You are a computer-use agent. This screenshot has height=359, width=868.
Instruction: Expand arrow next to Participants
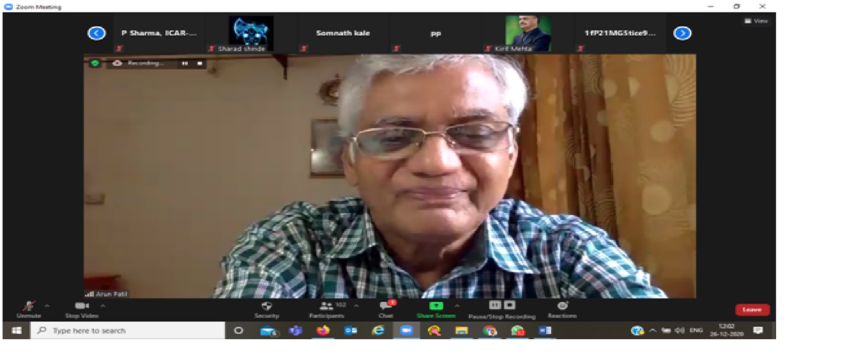(x=356, y=305)
